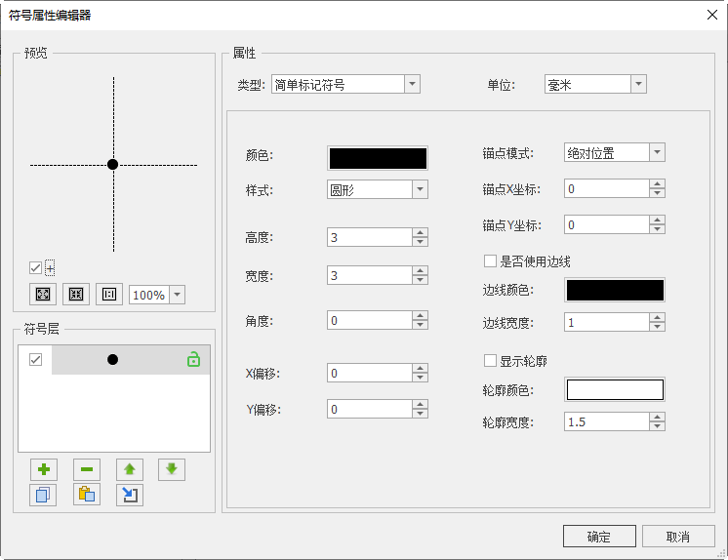
Task: Click the 取消 button
Action: (x=678, y=537)
